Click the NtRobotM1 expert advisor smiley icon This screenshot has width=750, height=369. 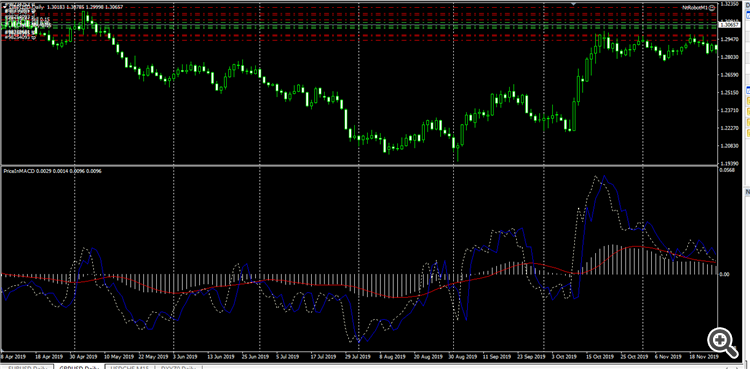pyautogui.click(x=712, y=8)
